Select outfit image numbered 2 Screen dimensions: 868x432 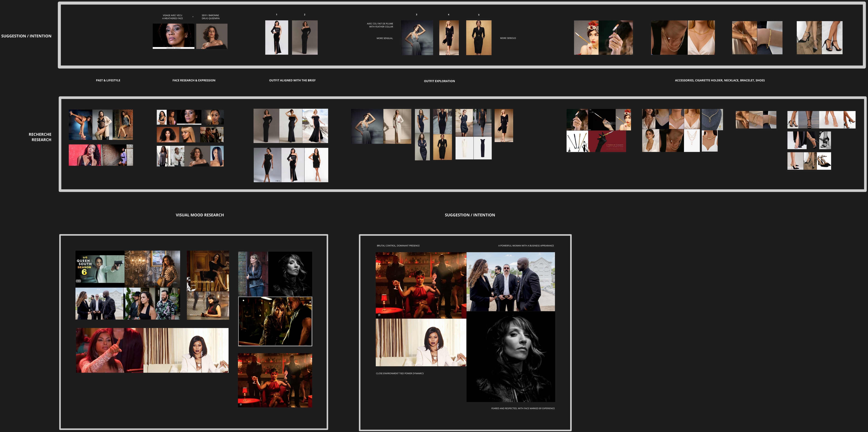pos(305,38)
